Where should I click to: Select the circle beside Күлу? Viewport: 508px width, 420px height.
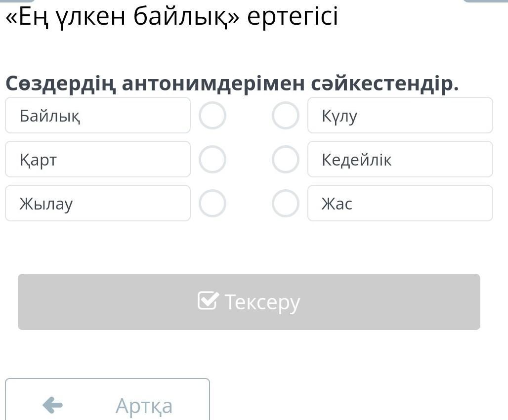tap(286, 116)
